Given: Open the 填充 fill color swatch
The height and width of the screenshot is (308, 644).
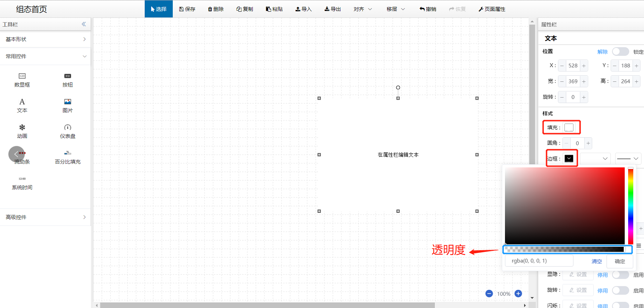Looking at the screenshot, I should pos(569,128).
